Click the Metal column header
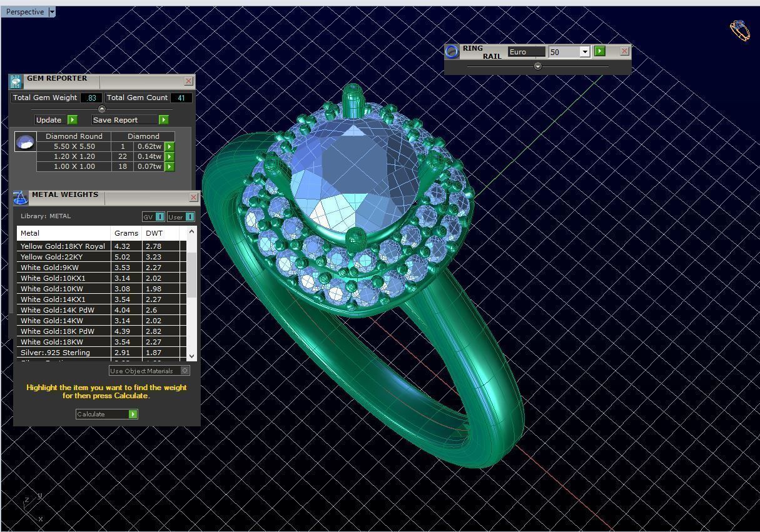This screenshot has height=532, width=760. coord(64,233)
